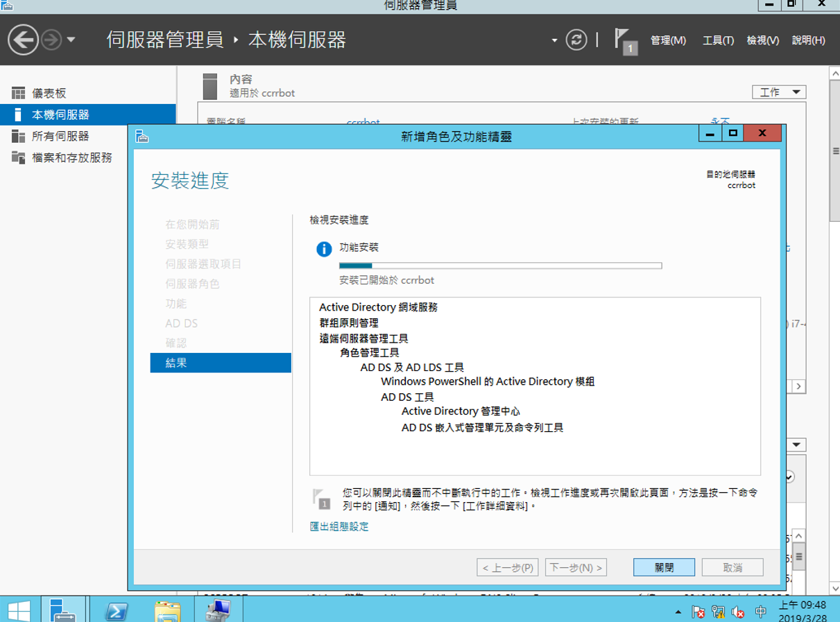Open the computer toolbox icon in the taskbar
Image resolution: width=840 pixels, height=622 pixels.
pyautogui.click(x=218, y=611)
